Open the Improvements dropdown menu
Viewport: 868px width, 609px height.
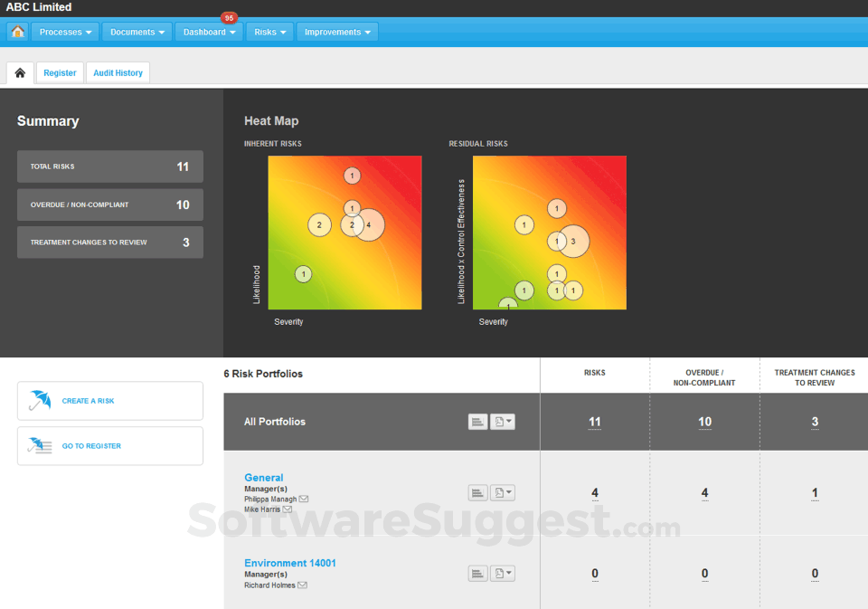pyautogui.click(x=336, y=31)
